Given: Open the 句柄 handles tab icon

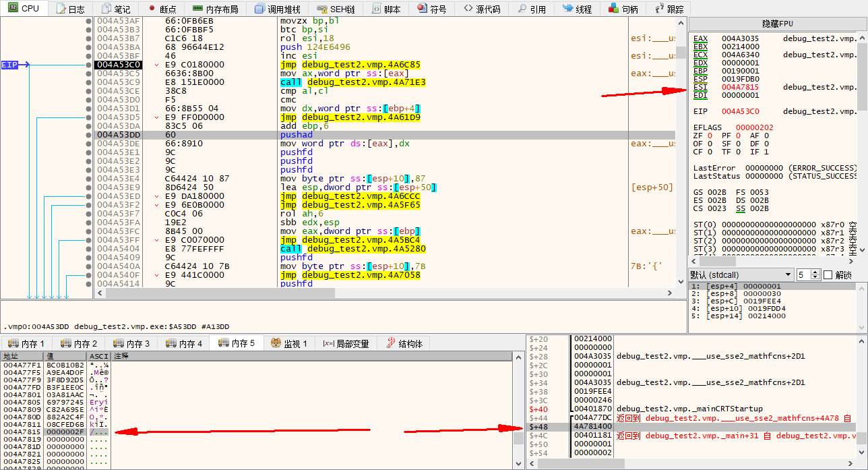Looking at the screenshot, I should (x=613, y=9).
